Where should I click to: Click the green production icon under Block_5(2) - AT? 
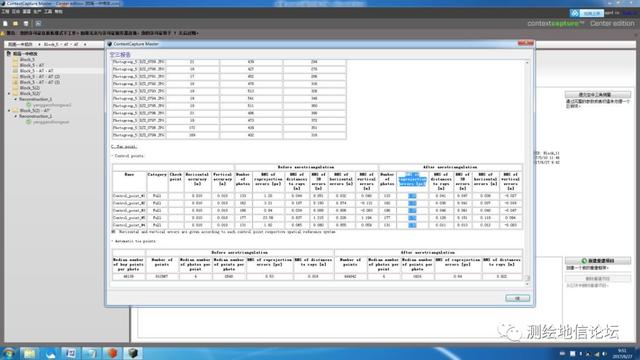(29, 122)
